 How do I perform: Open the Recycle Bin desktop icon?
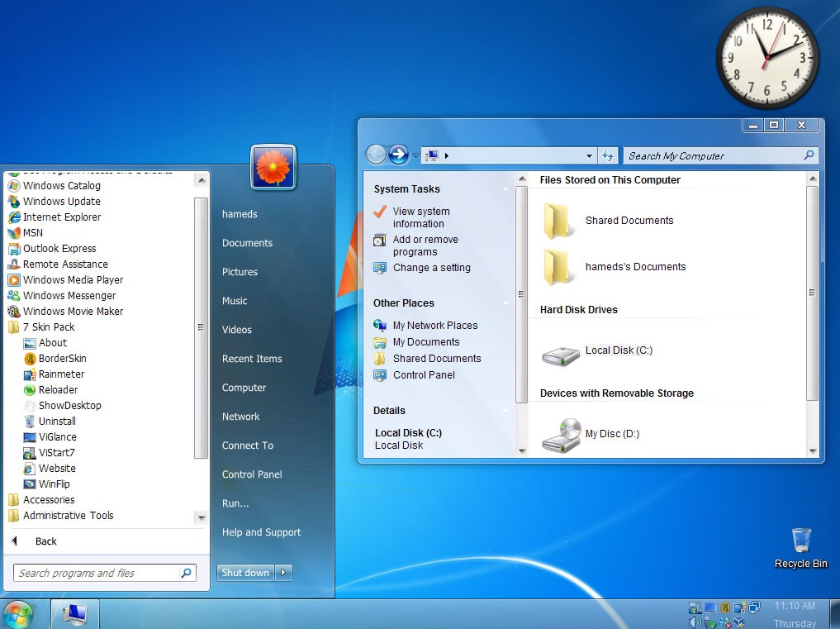click(x=801, y=548)
